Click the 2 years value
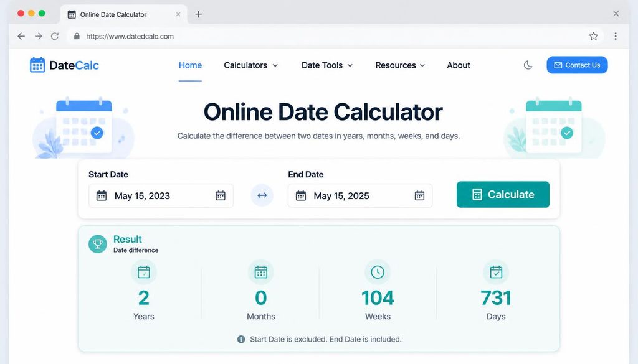Screen dimensions: 638x364 click(144, 298)
